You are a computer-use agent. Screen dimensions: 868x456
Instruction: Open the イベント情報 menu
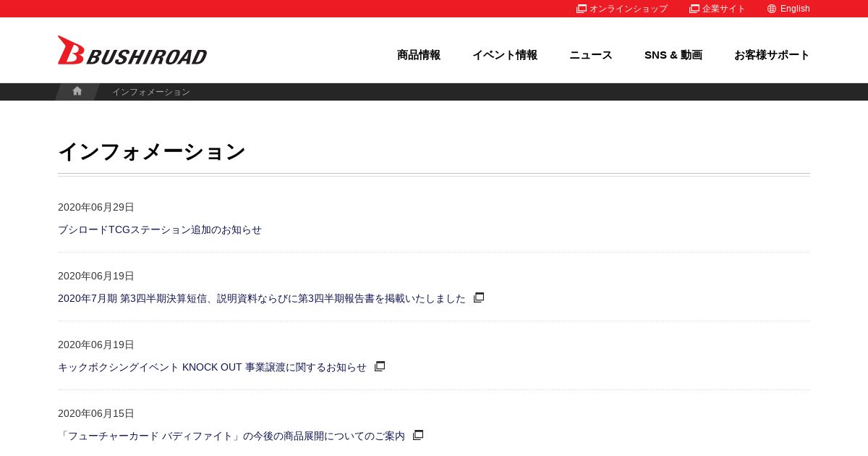[505, 55]
